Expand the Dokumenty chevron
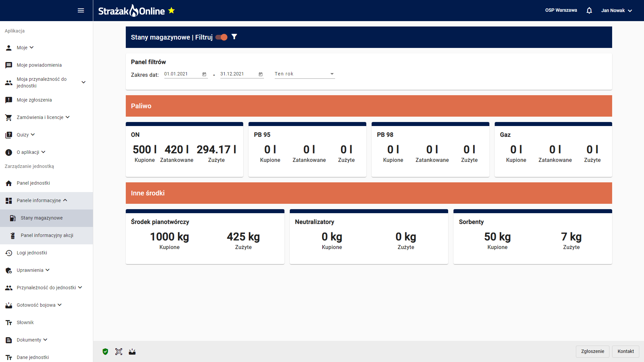This screenshot has height=362, width=644. pyautogui.click(x=45, y=340)
